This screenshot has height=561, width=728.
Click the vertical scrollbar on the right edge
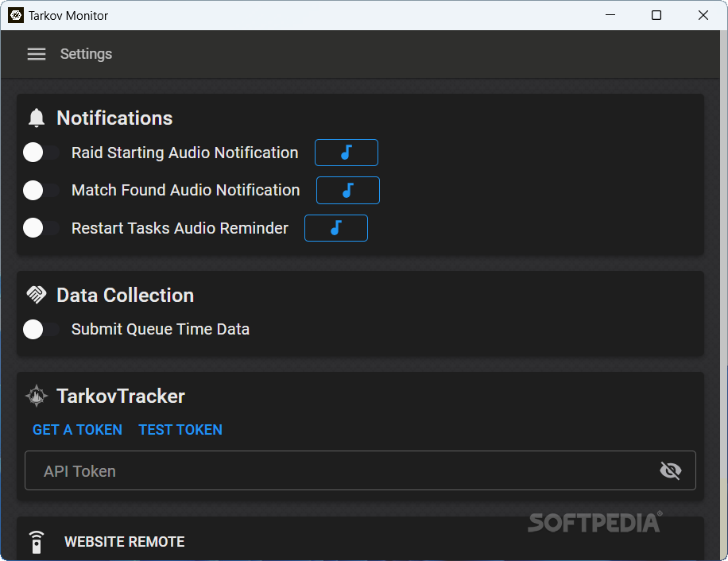point(724,295)
